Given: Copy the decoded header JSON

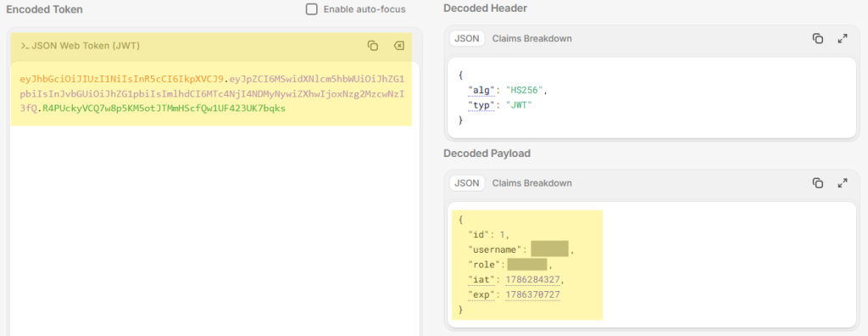Looking at the screenshot, I should [x=818, y=38].
